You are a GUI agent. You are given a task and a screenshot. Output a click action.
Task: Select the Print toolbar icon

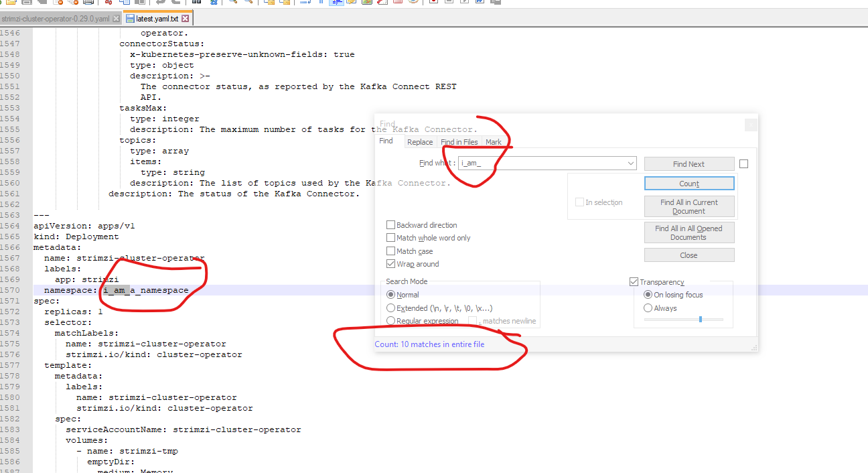pyautogui.click(x=88, y=3)
